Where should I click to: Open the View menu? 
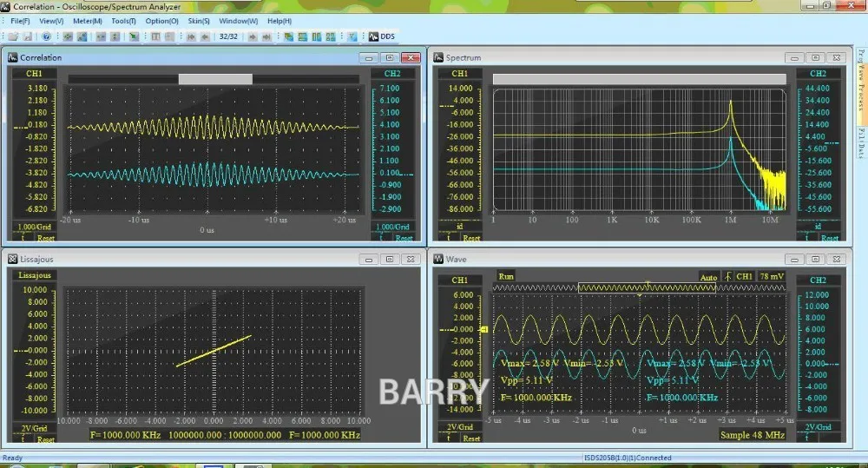click(x=51, y=21)
